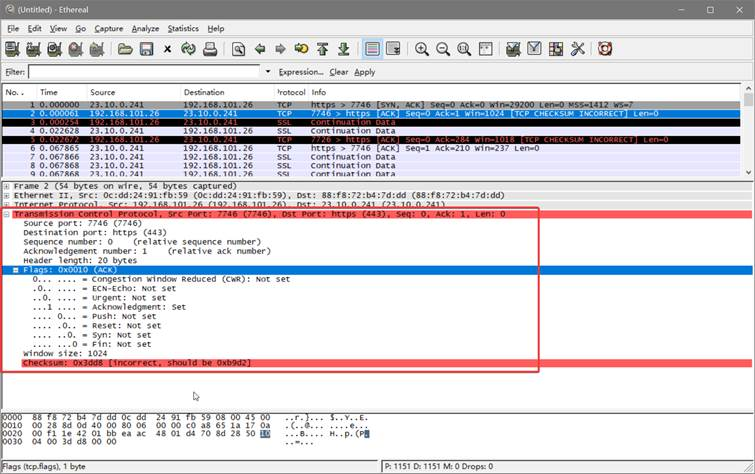Toggle auto scroll in live capture
This screenshot has height=474, width=755.
click(393, 49)
